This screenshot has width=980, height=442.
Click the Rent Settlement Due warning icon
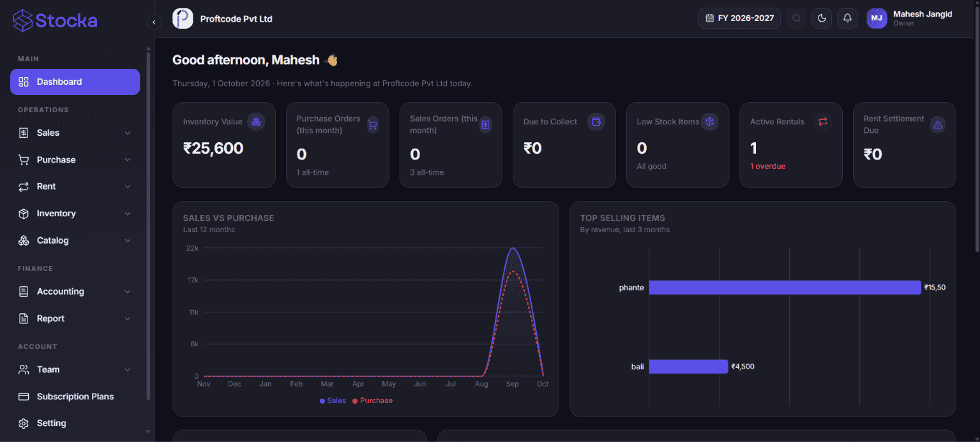coord(938,125)
